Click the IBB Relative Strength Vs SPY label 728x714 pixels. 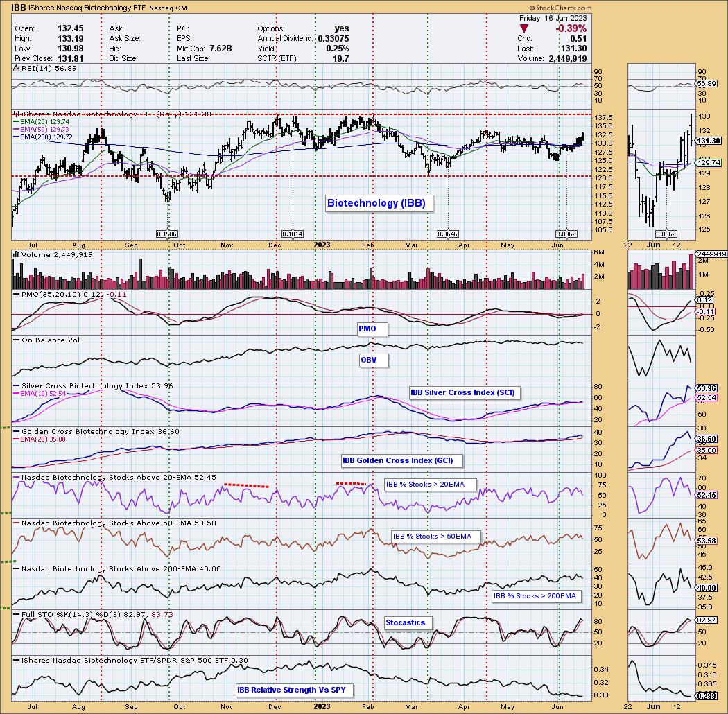(295, 690)
